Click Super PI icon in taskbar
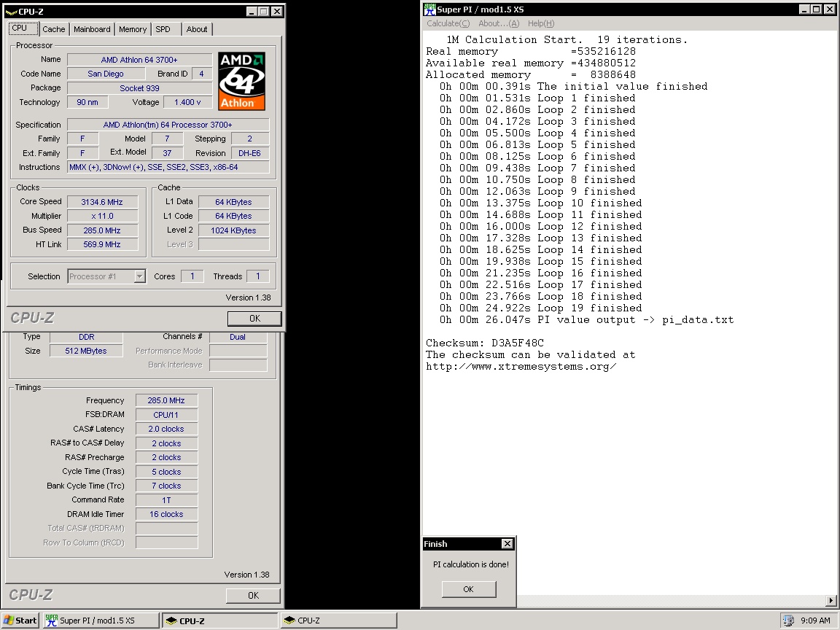 click(x=52, y=621)
